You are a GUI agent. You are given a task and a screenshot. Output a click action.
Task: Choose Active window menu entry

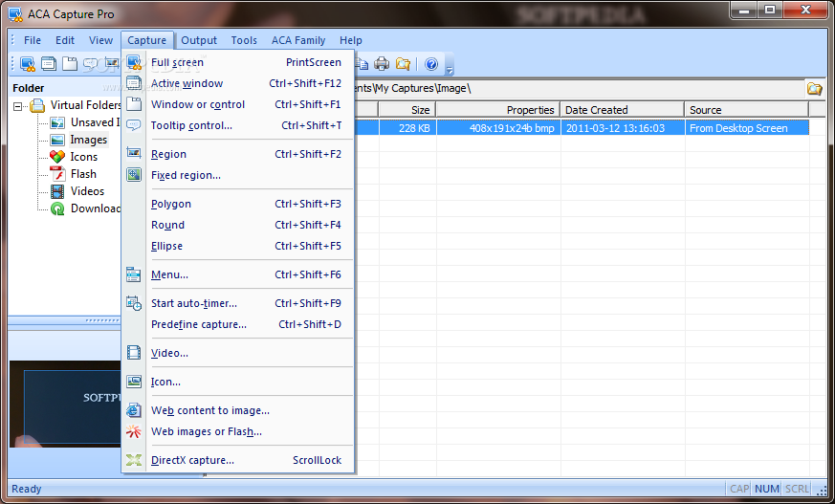pyautogui.click(x=238, y=83)
